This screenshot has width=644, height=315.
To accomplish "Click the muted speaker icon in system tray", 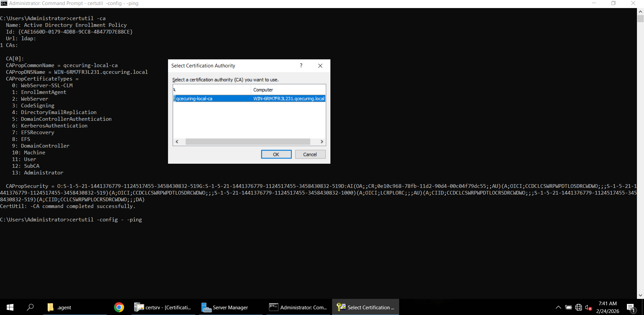I will pos(588,307).
